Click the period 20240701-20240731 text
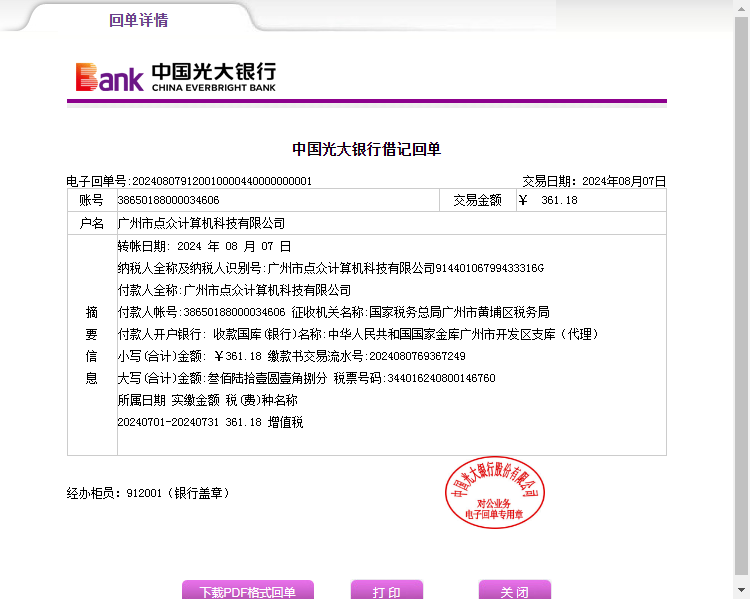The width and height of the screenshot is (750, 599). (168, 422)
